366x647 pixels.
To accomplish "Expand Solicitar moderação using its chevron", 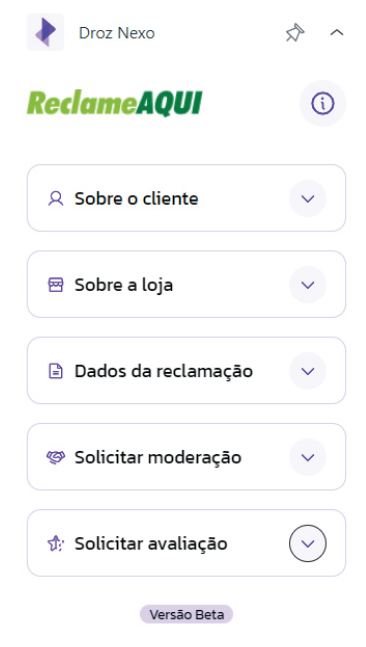I will [x=308, y=457].
